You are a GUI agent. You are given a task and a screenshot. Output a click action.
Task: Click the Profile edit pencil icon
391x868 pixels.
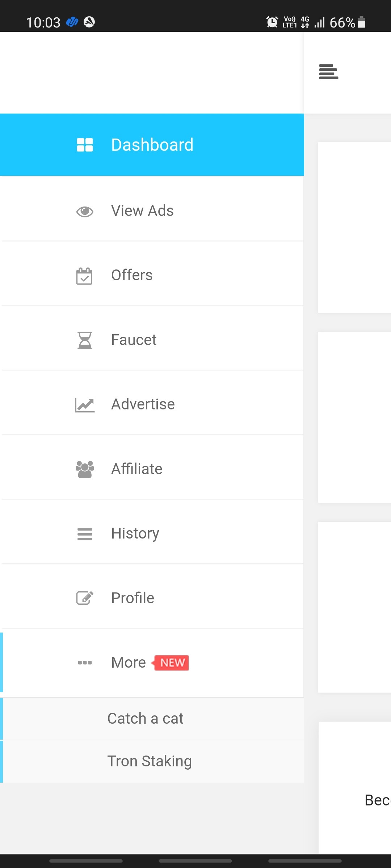click(85, 598)
